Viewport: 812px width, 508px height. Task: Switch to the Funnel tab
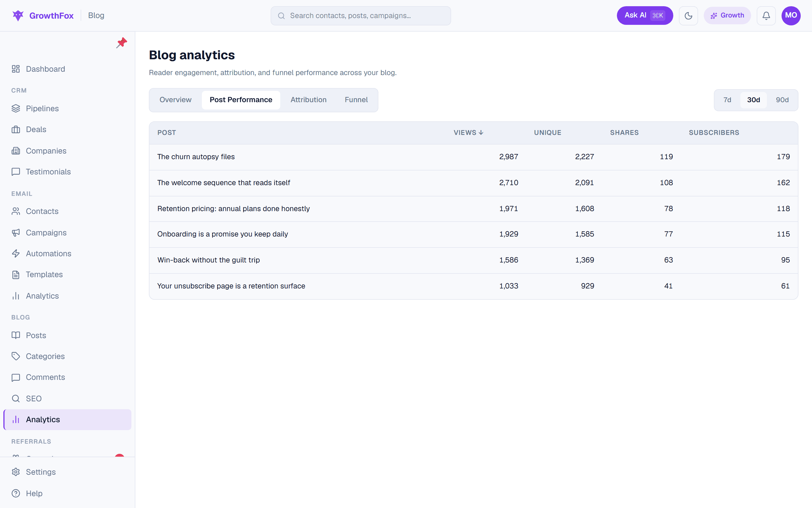click(x=356, y=100)
